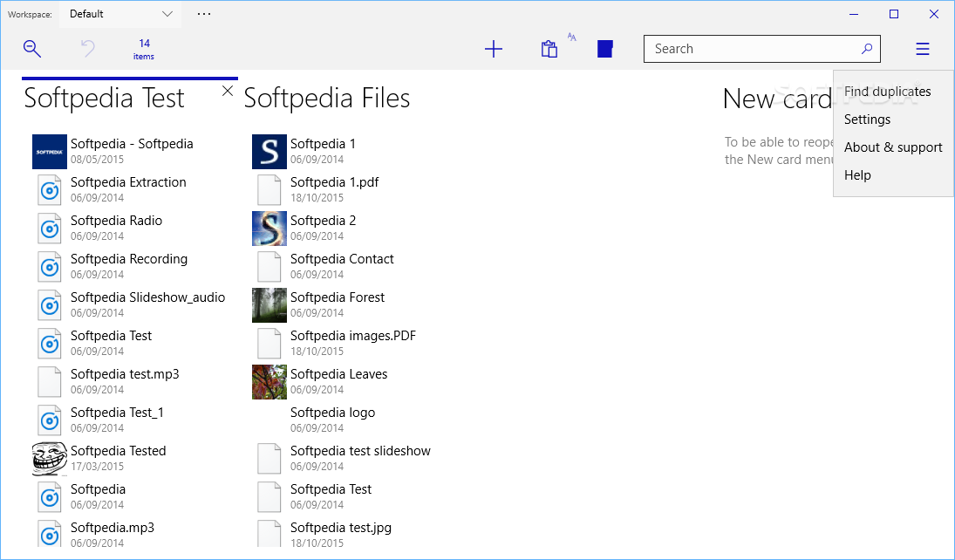Click the Softpedia Slideshow_audio file icon
955x560 pixels.
[x=50, y=305]
